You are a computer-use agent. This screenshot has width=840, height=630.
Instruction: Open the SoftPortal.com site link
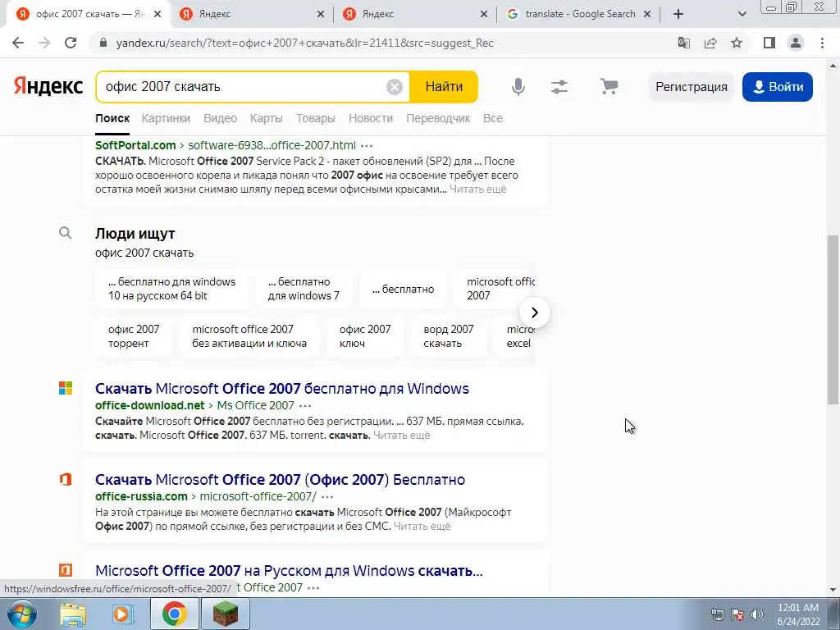pyautogui.click(x=135, y=145)
